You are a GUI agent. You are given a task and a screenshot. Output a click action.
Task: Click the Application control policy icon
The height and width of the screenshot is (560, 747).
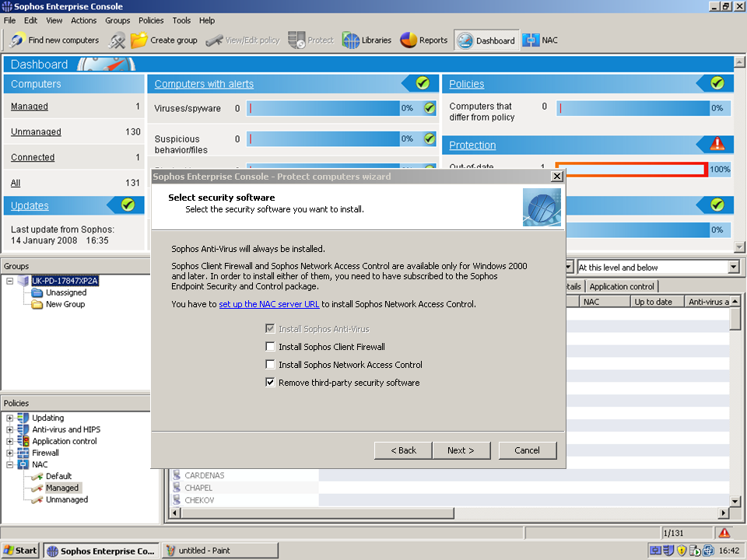[23, 441]
